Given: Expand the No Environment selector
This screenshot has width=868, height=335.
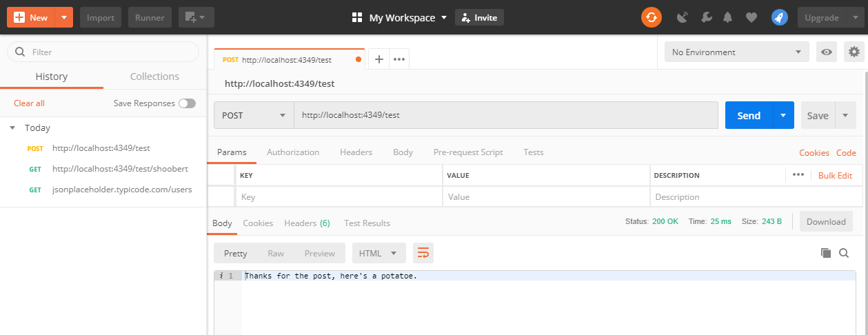Looking at the screenshot, I should pos(736,52).
